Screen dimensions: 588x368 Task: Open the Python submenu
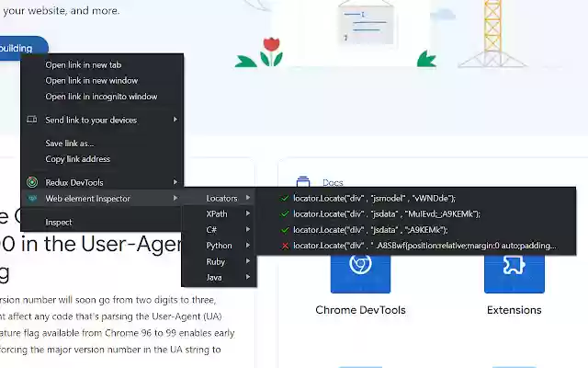pyautogui.click(x=219, y=246)
